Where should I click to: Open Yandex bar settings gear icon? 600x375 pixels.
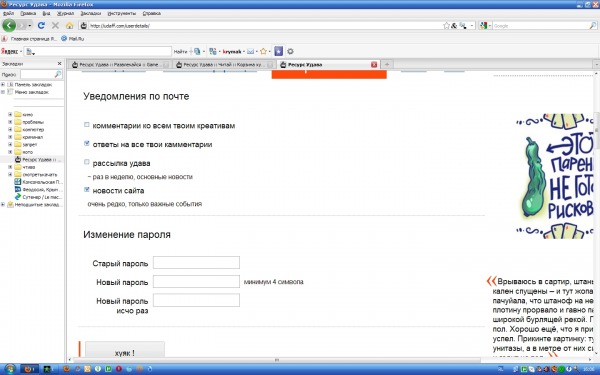(x=290, y=51)
